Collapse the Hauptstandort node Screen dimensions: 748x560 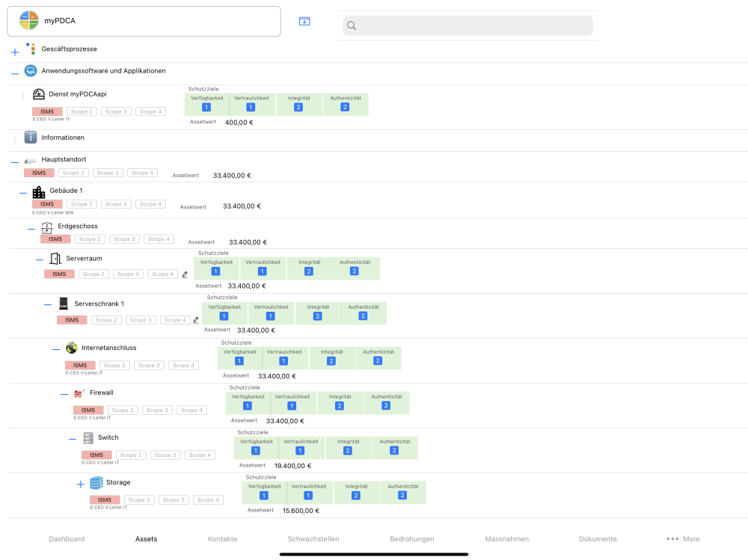[15, 163]
